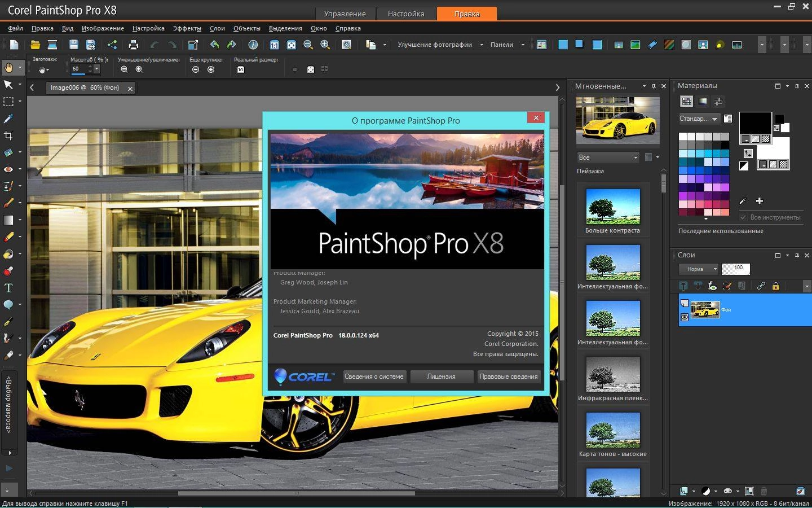Save the image with the floppy disk icon
This screenshot has height=508, width=812.
point(73,45)
